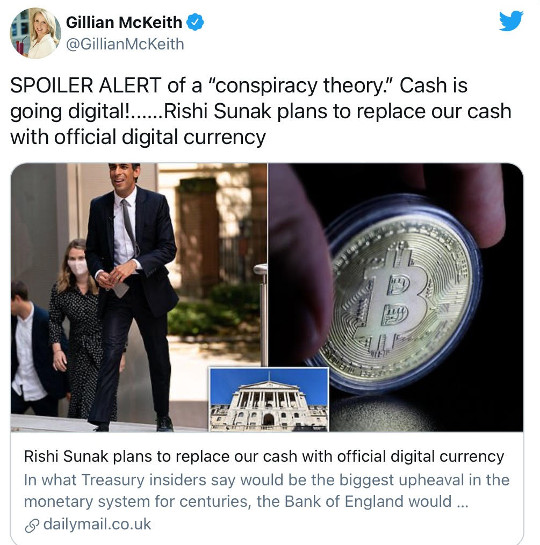Click 'with official digital currency' tweet line

[x=138, y=137]
